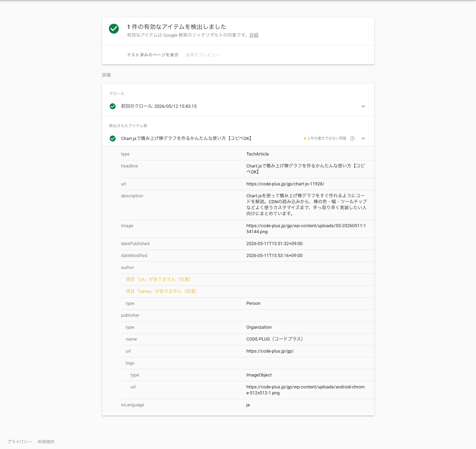Click the TechArticle type value
This screenshot has width=476, height=449.
(258, 154)
